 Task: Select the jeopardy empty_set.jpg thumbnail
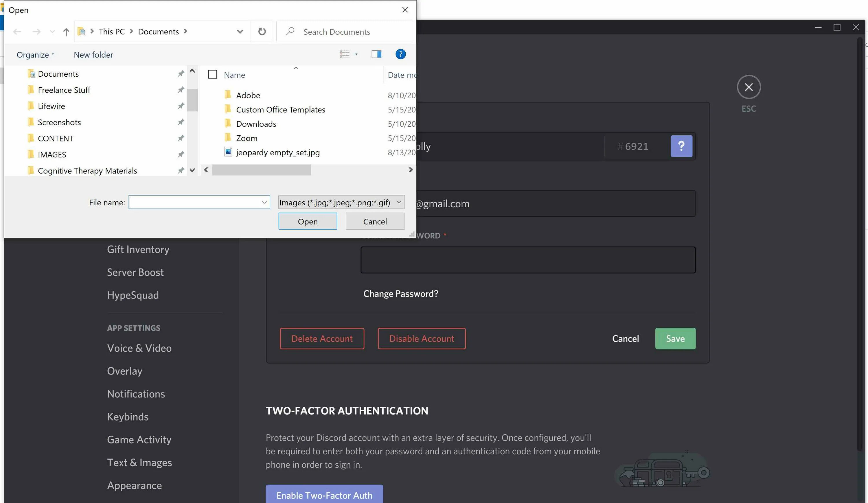(277, 152)
